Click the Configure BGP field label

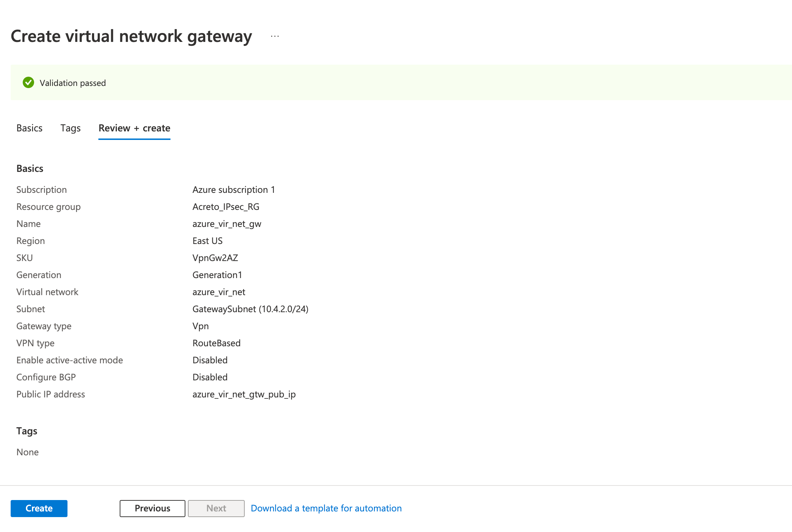(x=46, y=377)
